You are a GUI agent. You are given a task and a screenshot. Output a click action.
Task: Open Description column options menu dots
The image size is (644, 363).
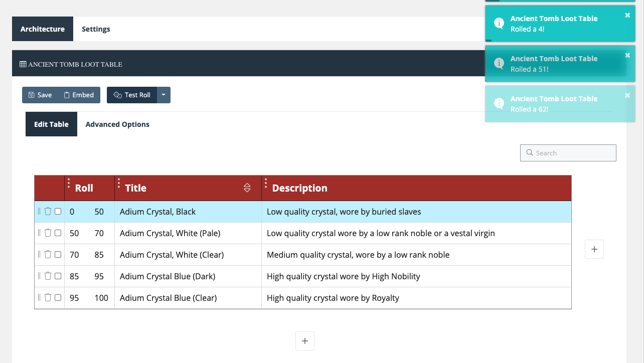click(x=266, y=183)
